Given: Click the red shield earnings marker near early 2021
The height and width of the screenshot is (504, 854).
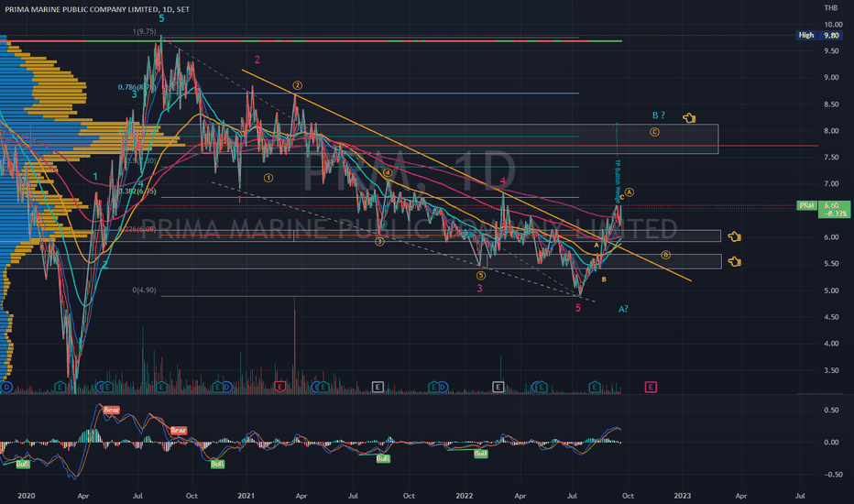Looking at the screenshot, I should coord(280,387).
